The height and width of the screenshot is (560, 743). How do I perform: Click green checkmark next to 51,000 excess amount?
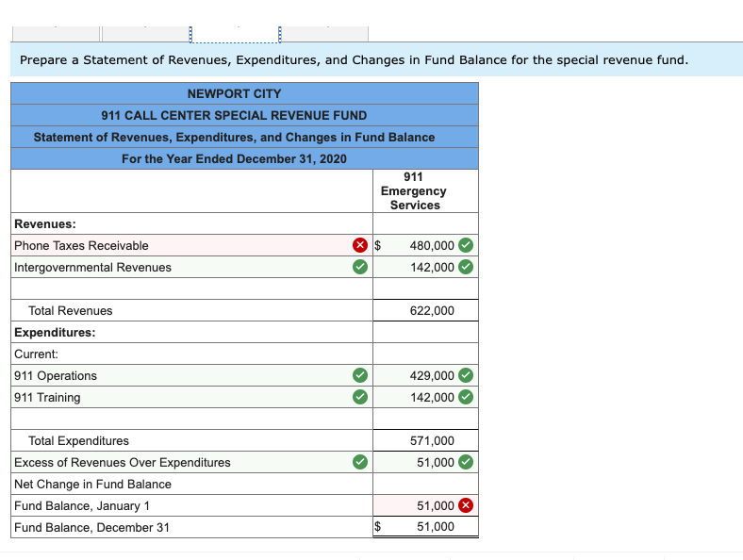click(466, 462)
